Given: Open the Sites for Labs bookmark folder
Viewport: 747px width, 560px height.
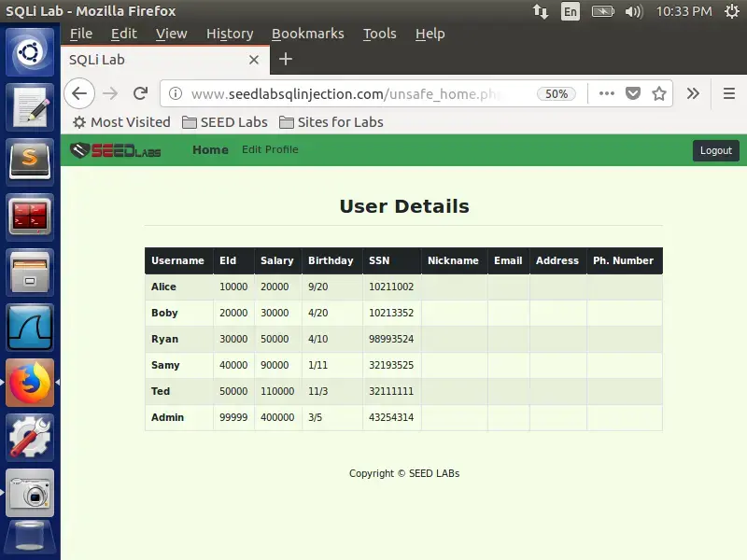Looking at the screenshot, I should point(331,122).
